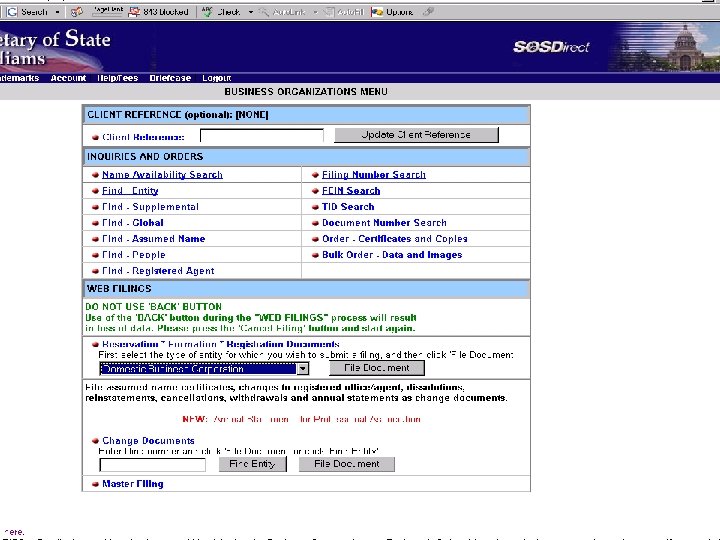Click the AutoLink toolbar button

pyautogui.click(x=282, y=12)
